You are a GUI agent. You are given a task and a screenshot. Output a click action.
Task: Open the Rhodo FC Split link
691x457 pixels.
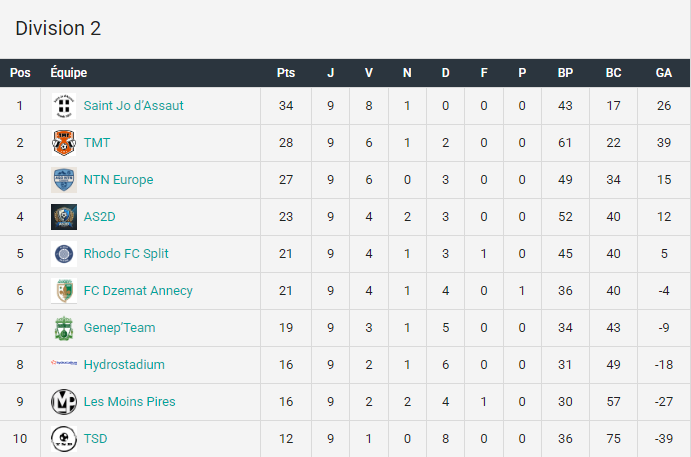pyautogui.click(x=126, y=254)
